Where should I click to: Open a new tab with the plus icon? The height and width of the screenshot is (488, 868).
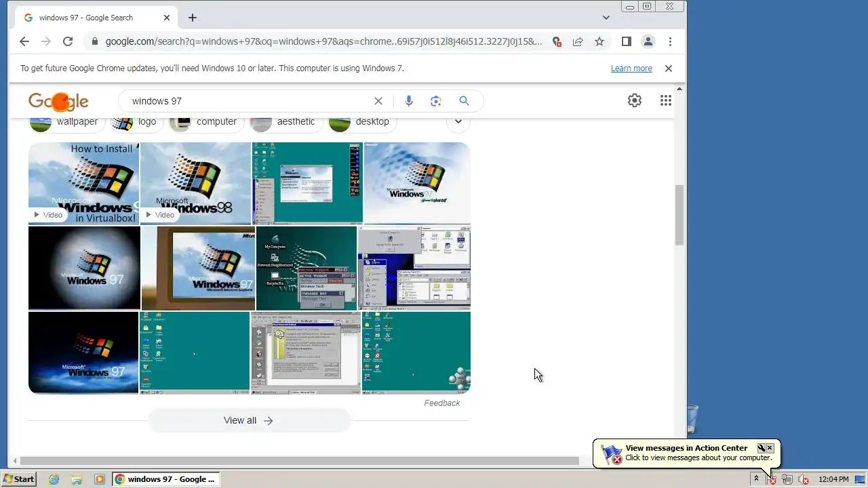click(x=193, y=18)
